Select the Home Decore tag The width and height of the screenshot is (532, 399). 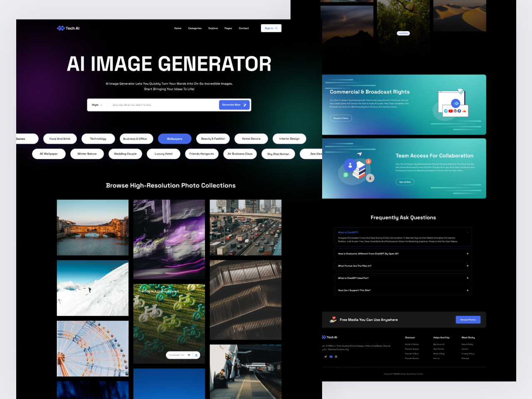coord(251,139)
